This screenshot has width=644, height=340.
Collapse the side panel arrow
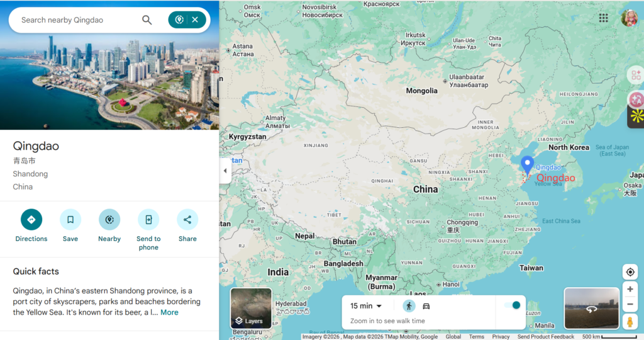pyautogui.click(x=225, y=171)
